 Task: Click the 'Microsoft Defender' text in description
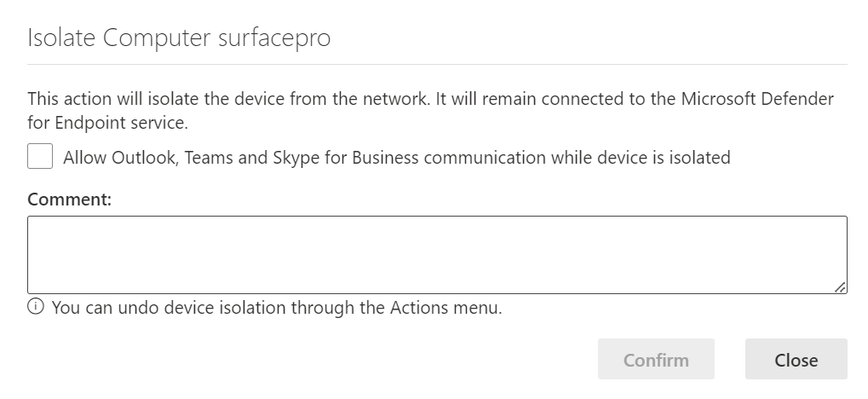(757, 99)
